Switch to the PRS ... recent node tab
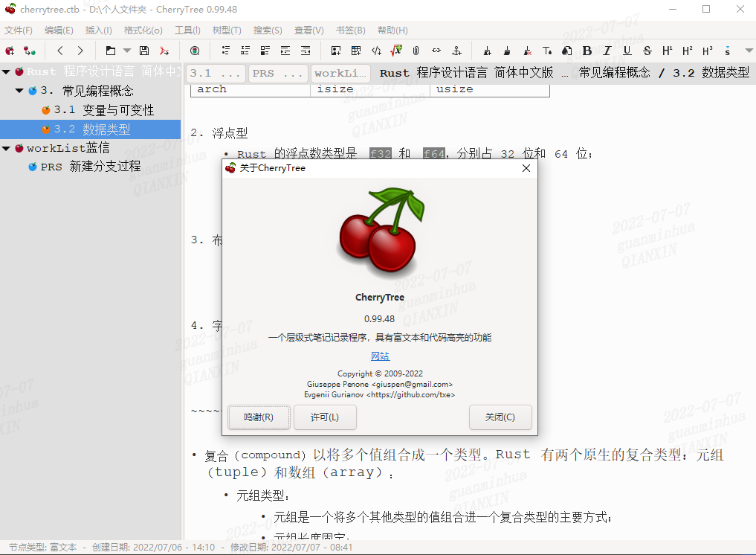Viewport: 756px width, 555px height. 278,74
